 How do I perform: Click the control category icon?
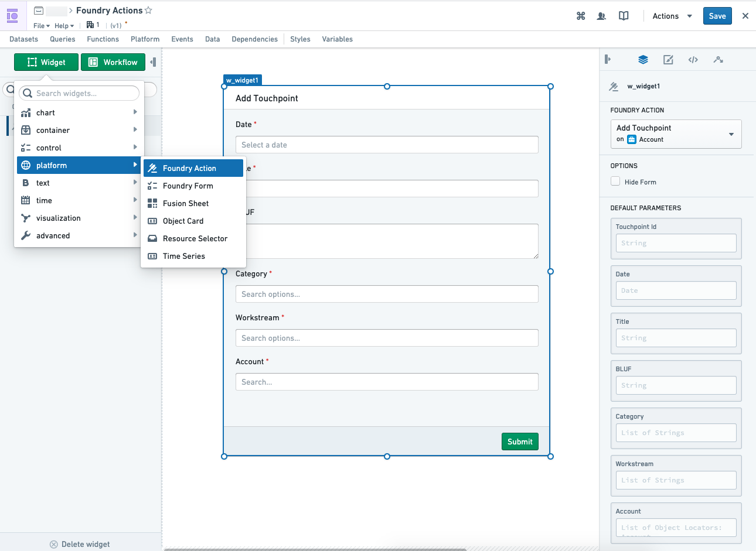coord(26,148)
